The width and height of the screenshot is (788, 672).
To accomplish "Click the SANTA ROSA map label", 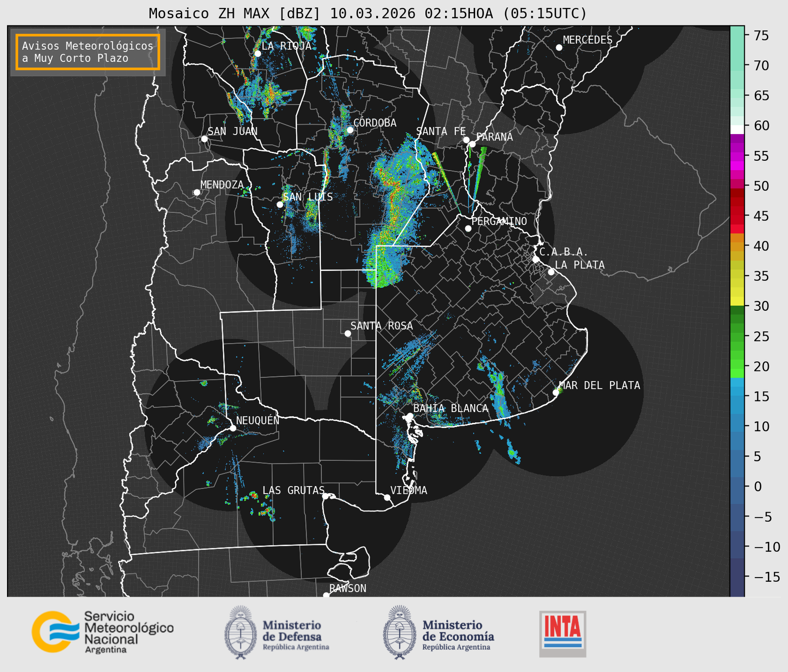I will click(382, 326).
